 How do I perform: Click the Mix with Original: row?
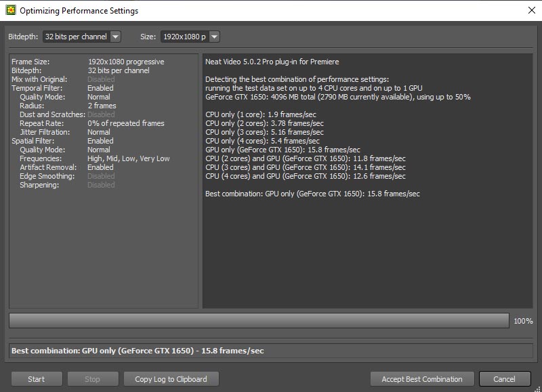(x=63, y=79)
